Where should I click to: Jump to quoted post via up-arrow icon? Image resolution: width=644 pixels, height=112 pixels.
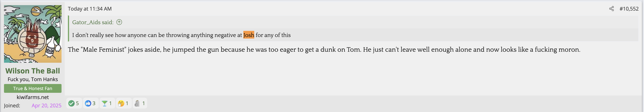(119, 22)
